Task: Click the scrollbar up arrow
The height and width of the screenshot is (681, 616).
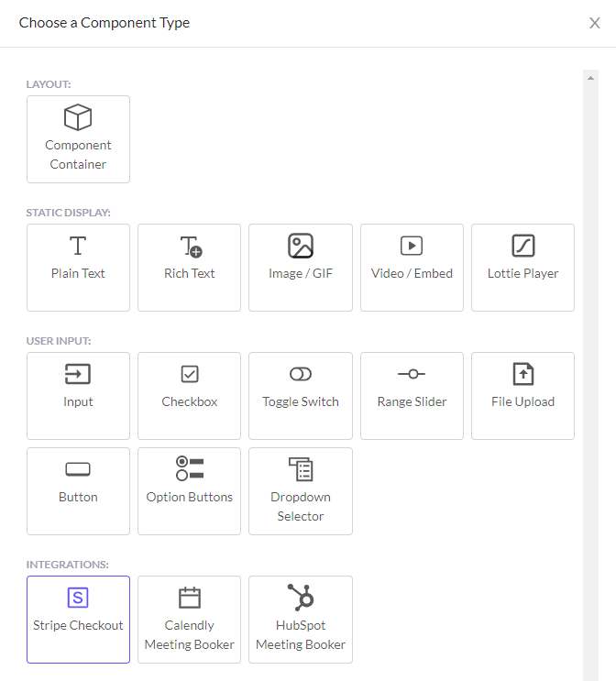Action: tap(591, 78)
